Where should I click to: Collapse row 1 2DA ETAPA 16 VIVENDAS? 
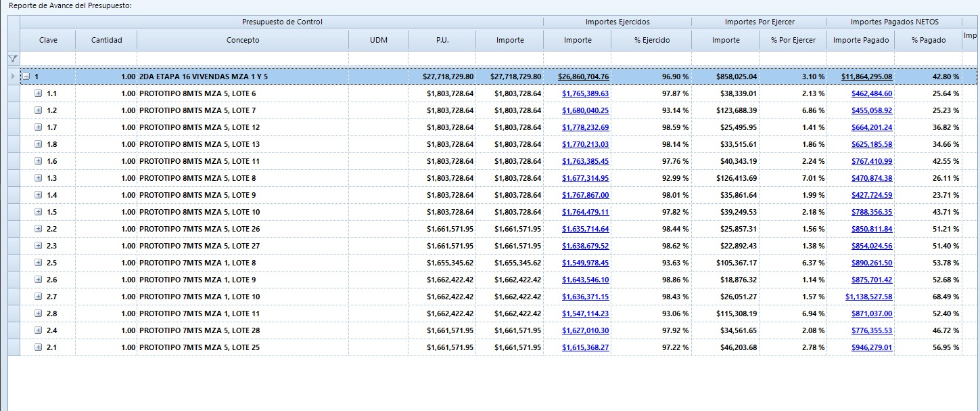(26, 77)
